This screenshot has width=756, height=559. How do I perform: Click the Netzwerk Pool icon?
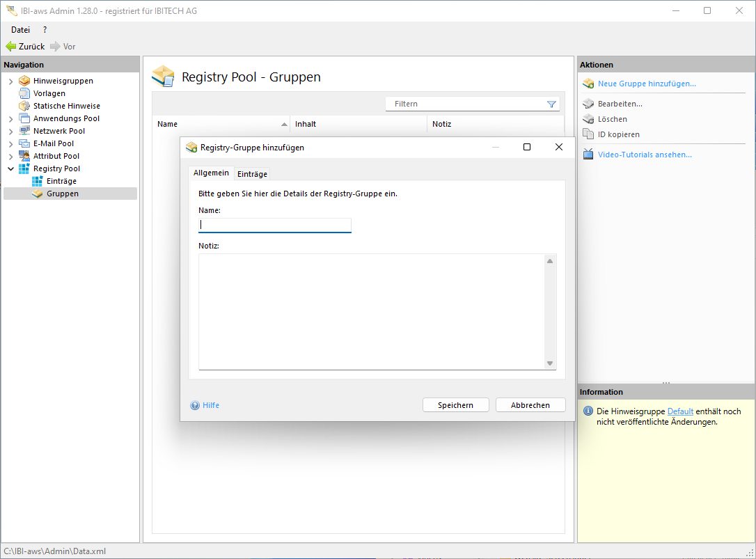pyautogui.click(x=24, y=131)
